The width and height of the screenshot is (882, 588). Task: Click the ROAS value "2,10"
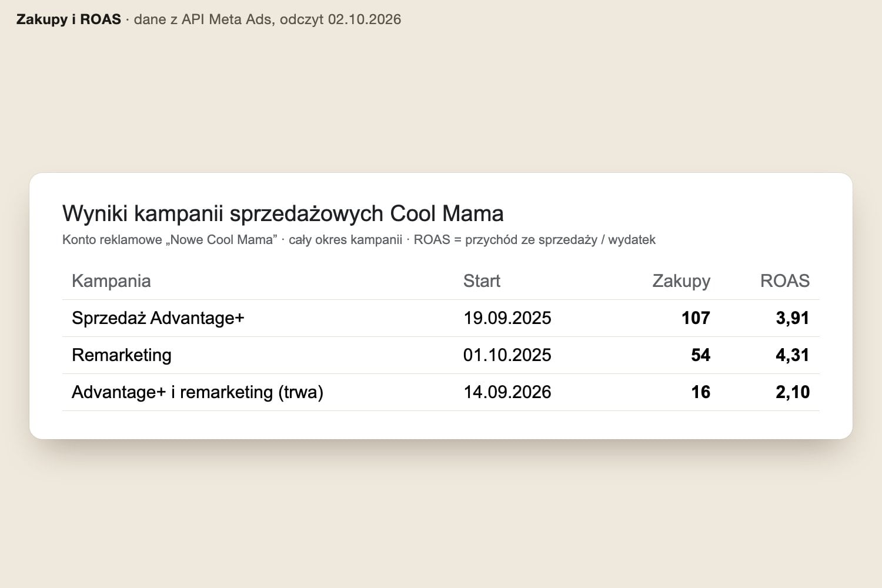793,392
